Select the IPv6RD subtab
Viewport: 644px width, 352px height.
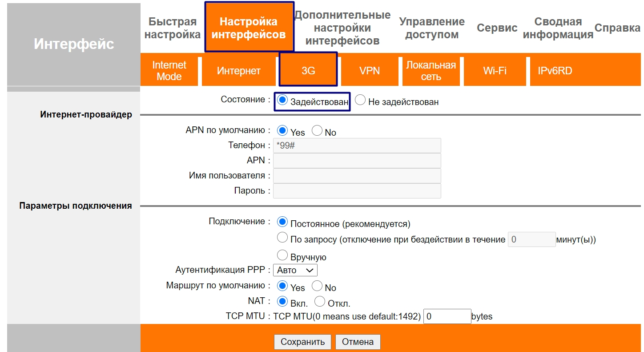pyautogui.click(x=555, y=71)
